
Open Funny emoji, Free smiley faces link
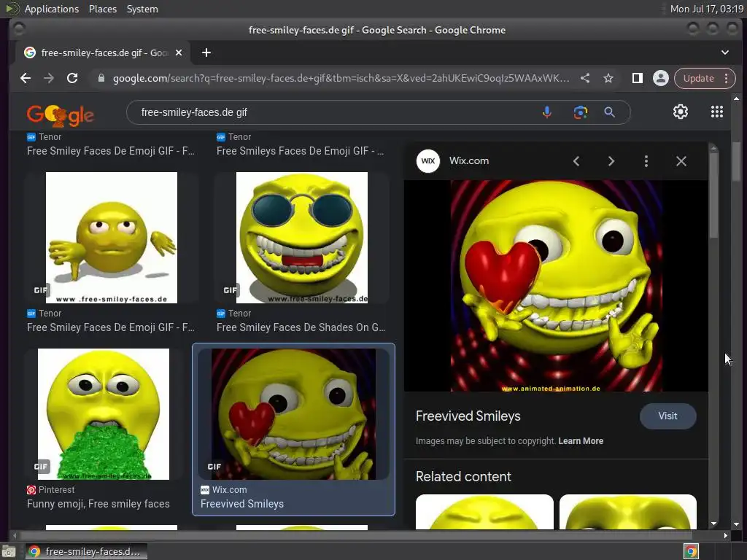[x=98, y=504]
